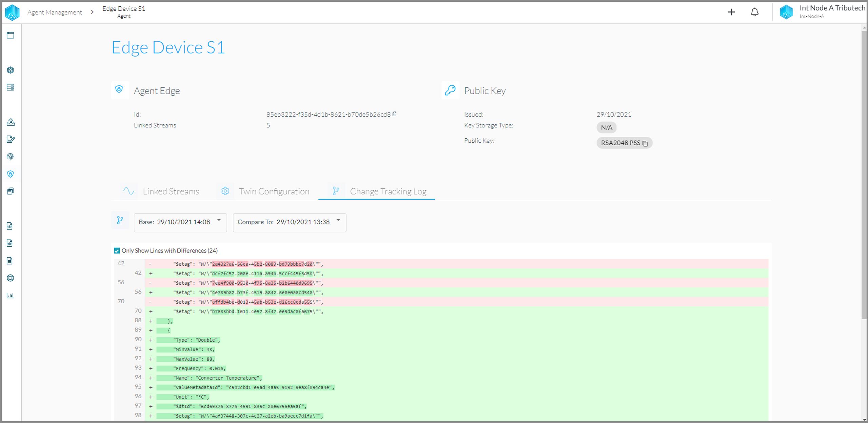The image size is (868, 423).
Task: Click the "Frequency": 0.016 diff line
Action: click(441, 368)
